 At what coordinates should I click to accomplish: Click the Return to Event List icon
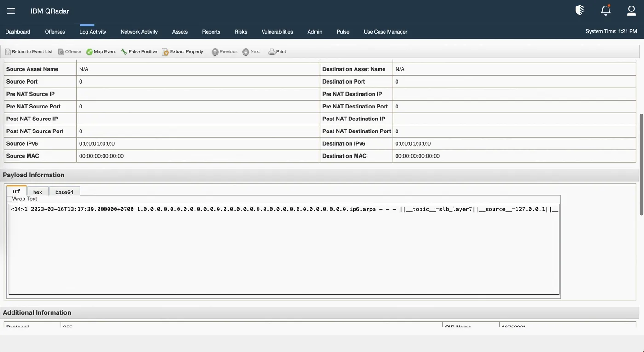tap(8, 52)
